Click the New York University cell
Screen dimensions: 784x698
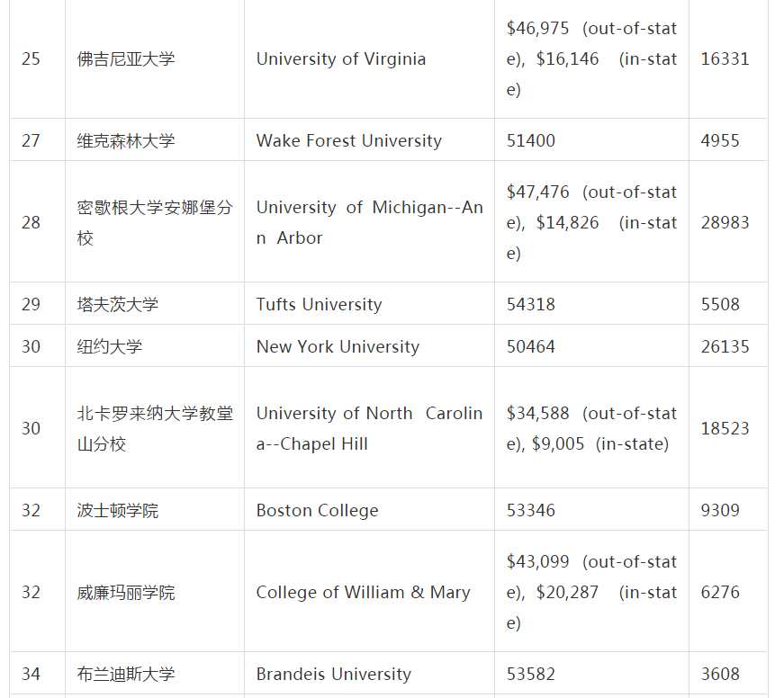338,346
